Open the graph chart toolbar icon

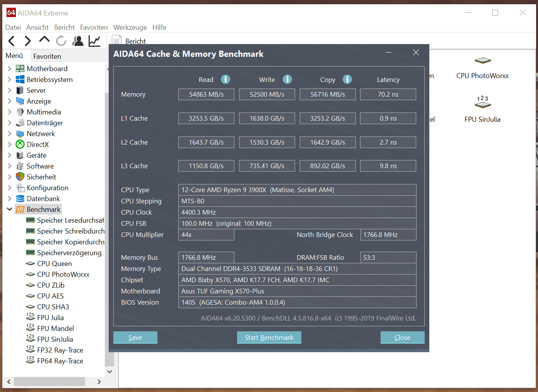pos(94,41)
